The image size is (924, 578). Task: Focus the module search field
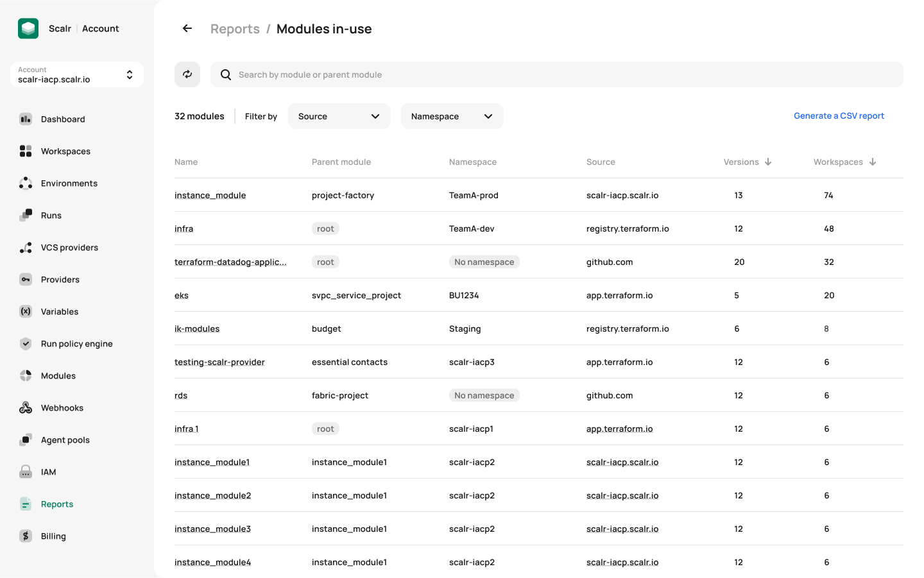click(557, 74)
